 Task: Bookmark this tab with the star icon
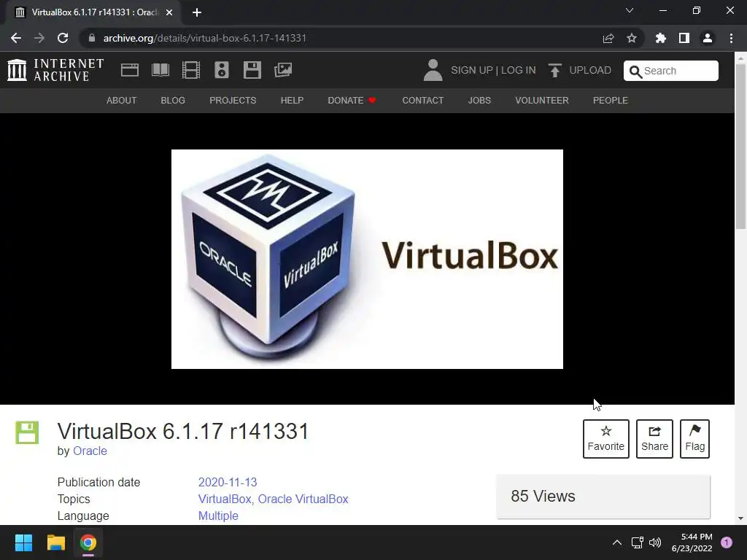tap(632, 38)
